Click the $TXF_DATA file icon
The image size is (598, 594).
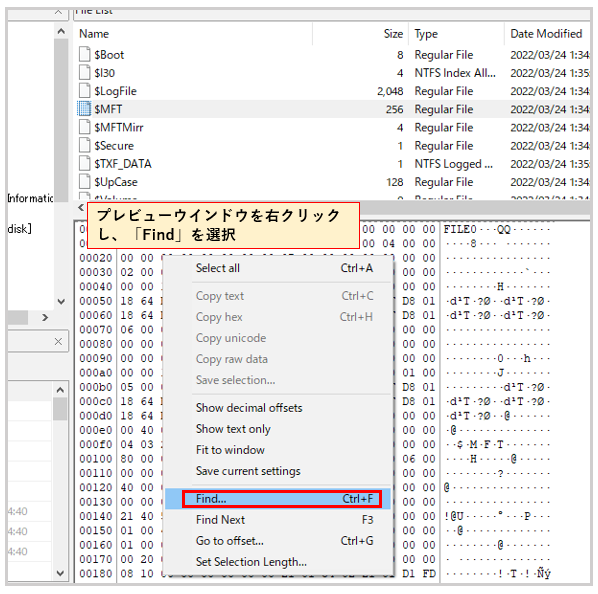[84, 164]
